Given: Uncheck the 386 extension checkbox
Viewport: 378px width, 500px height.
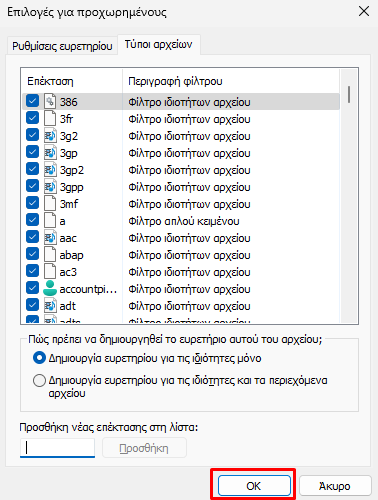Looking at the screenshot, I should [32, 101].
